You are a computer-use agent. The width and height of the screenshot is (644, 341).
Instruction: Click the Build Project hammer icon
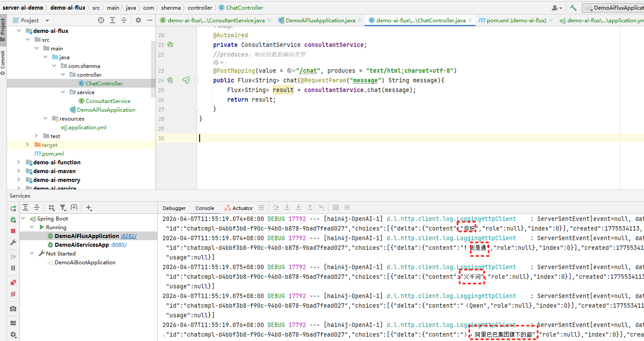573,8
